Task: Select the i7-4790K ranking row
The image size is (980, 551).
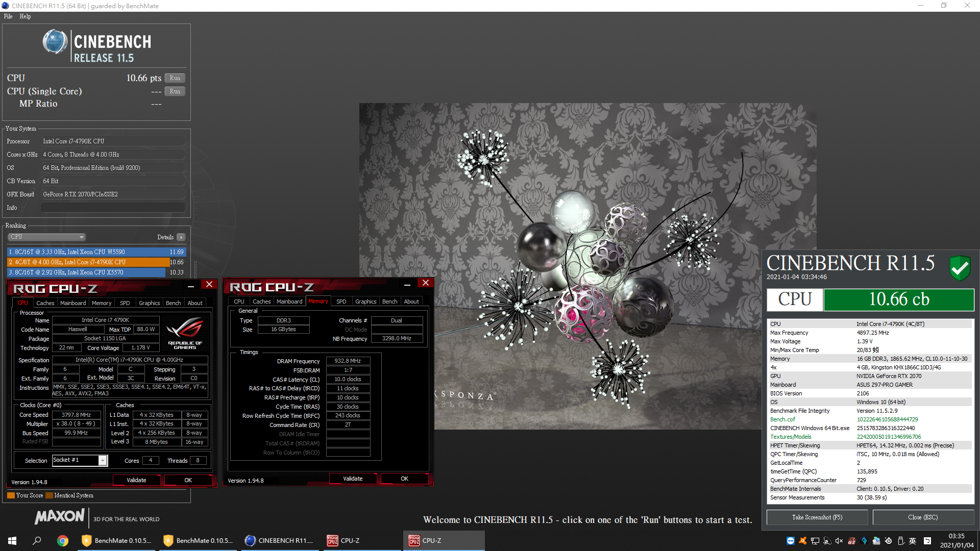Action: (96, 262)
